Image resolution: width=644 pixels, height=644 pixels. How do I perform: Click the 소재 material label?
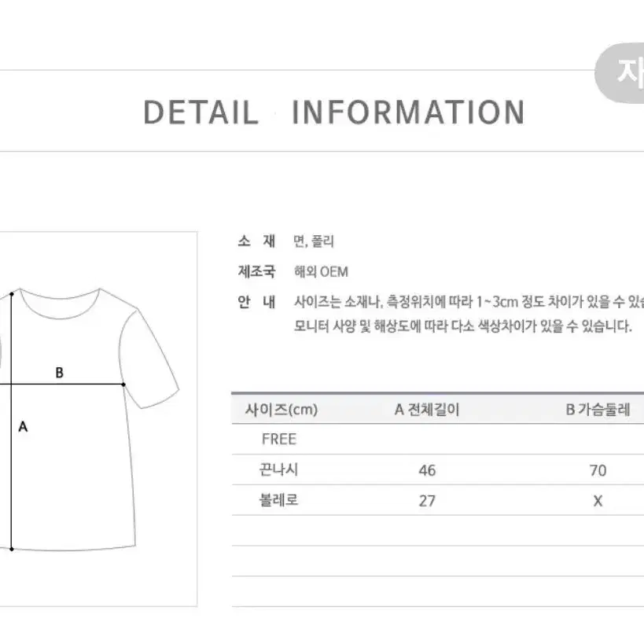pos(256,241)
